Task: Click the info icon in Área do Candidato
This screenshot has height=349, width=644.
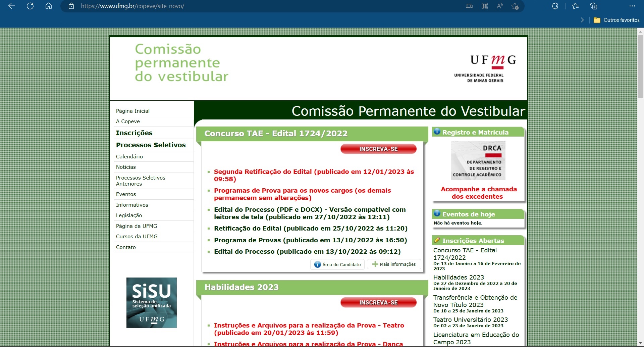Action: pyautogui.click(x=317, y=264)
